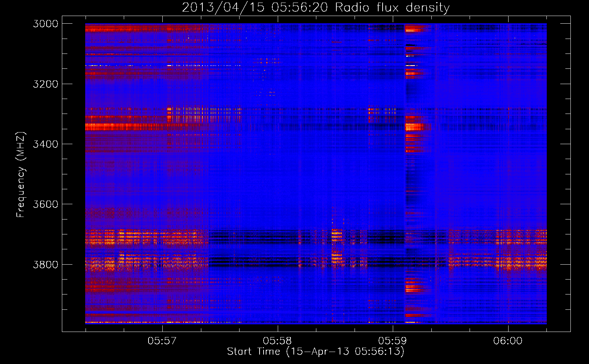Screen dimensions: 589x364
Task: Click the 06:00 time axis label
Action: (x=508, y=341)
